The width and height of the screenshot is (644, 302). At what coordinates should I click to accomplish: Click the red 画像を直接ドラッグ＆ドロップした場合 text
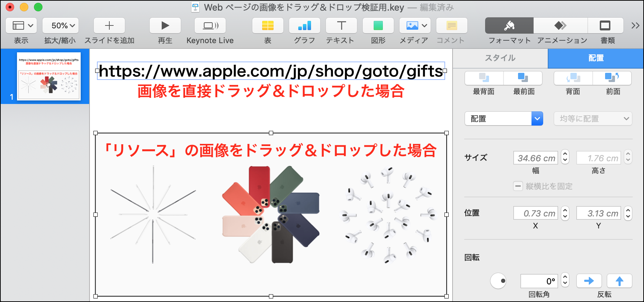pos(271,91)
